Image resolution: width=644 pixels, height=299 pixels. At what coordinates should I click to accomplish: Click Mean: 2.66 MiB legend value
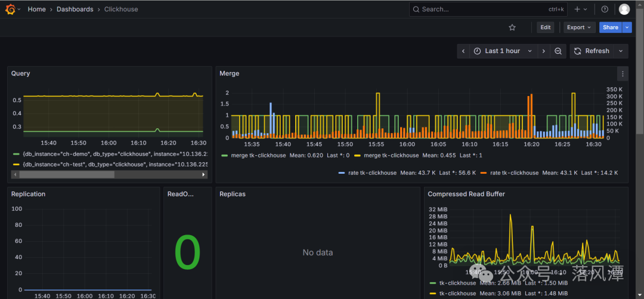click(500, 283)
